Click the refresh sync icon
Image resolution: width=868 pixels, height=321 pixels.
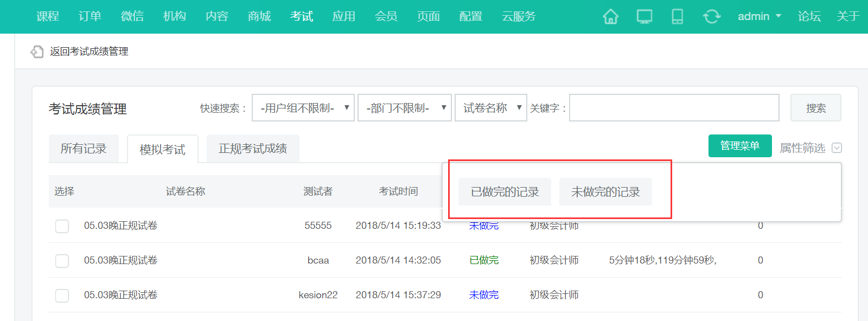[x=711, y=17]
